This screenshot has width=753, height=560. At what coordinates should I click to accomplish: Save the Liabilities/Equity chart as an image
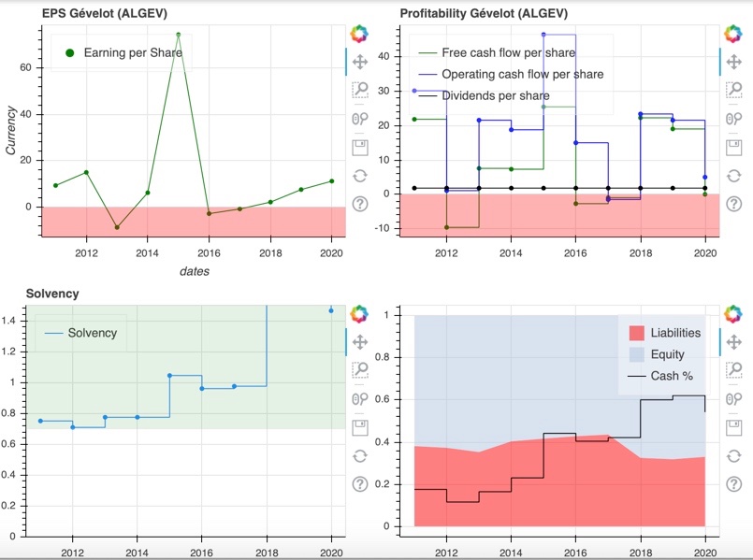734,427
